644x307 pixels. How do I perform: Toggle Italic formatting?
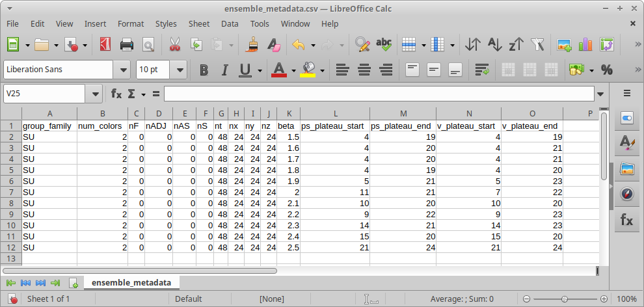click(x=224, y=70)
